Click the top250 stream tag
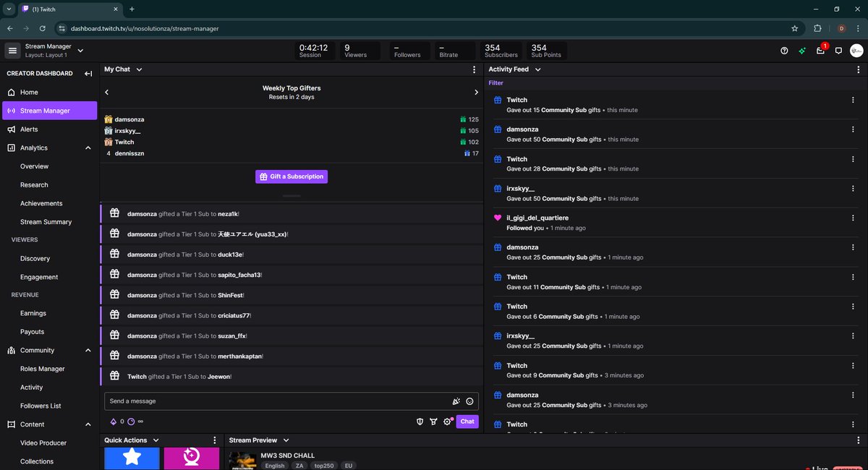Screen dimensions: 868x470 coord(325,466)
